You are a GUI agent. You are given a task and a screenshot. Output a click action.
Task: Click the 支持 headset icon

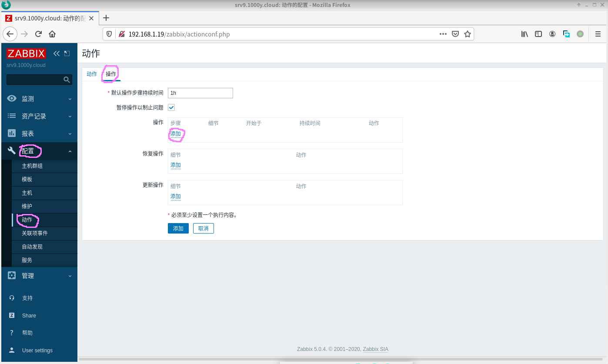pos(12,298)
